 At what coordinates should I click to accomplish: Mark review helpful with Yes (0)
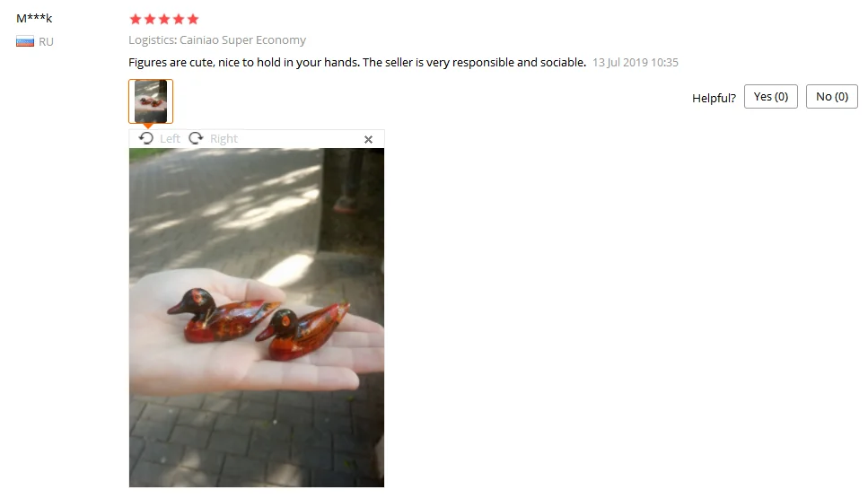tap(770, 97)
